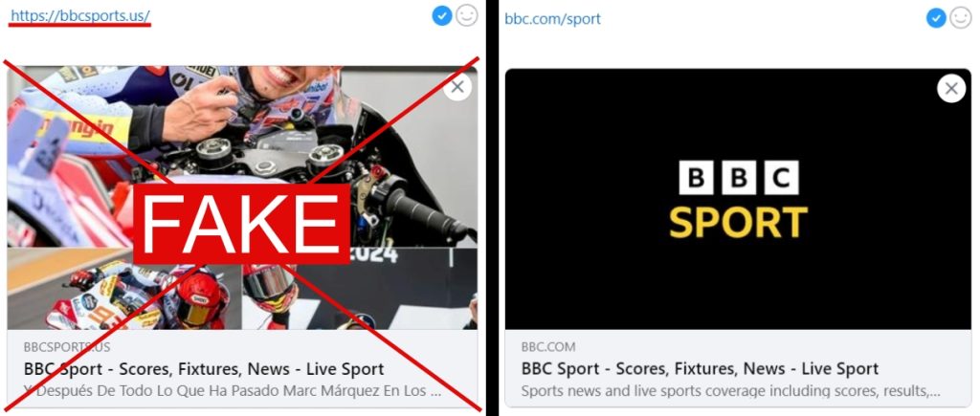Open the headline under the BBCSPORTS.US caption
The image size is (980, 416).
pos(204,368)
